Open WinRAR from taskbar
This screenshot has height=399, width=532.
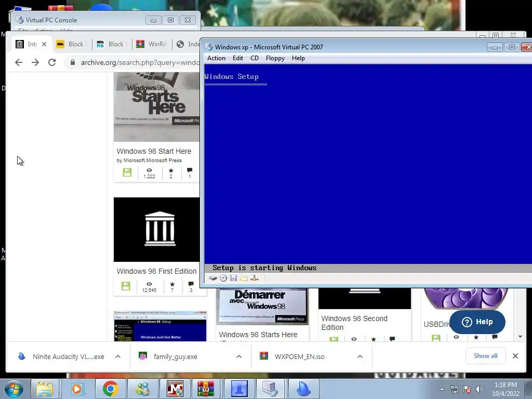click(x=206, y=389)
